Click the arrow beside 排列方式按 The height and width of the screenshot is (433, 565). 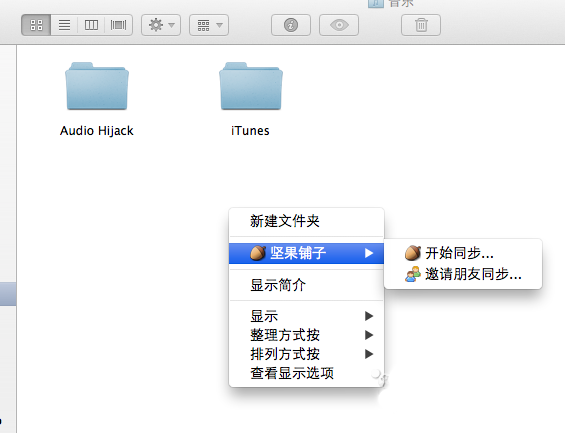(x=369, y=354)
